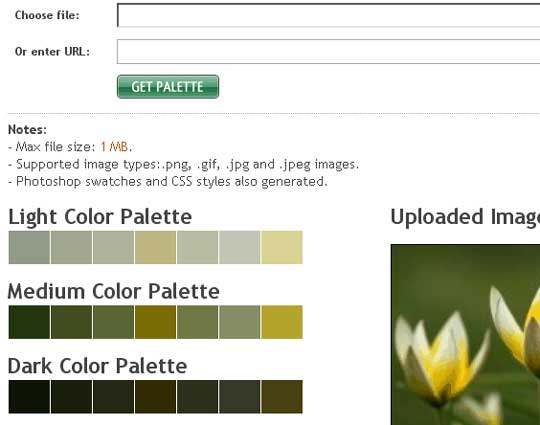Click the GET PALETTE button
The image size is (540, 425).
(168, 87)
